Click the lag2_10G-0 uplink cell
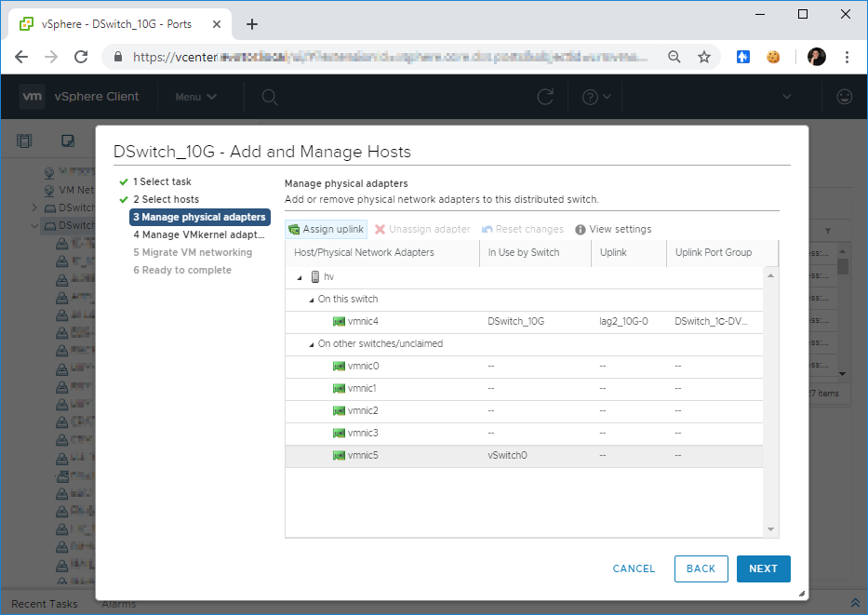The image size is (868, 615). pos(624,322)
